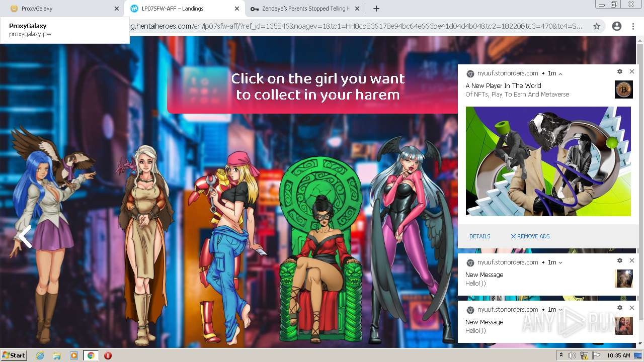Click the DETAILS button in notification
Image resolution: width=644 pixels, height=362 pixels.
coord(480,236)
